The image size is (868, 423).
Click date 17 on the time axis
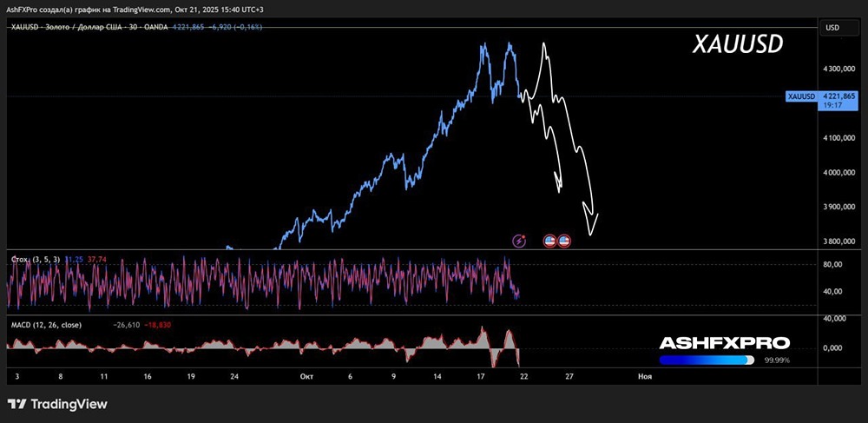coord(481,376)
